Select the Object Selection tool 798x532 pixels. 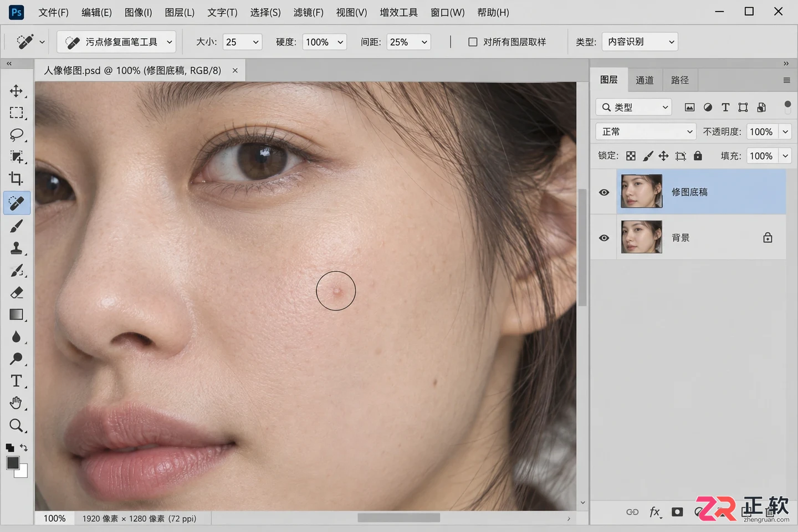17,157
